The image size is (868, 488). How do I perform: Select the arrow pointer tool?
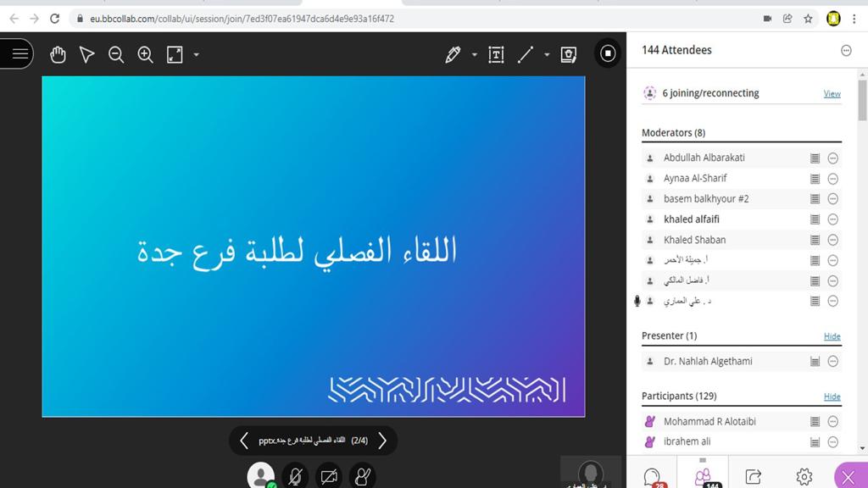[86, 55]
